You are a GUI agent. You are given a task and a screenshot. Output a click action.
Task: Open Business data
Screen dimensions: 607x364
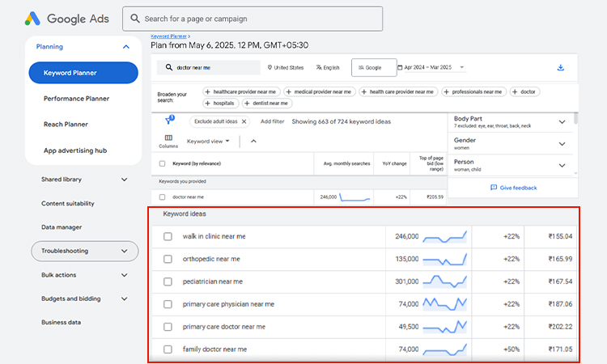tap(62, 322)
